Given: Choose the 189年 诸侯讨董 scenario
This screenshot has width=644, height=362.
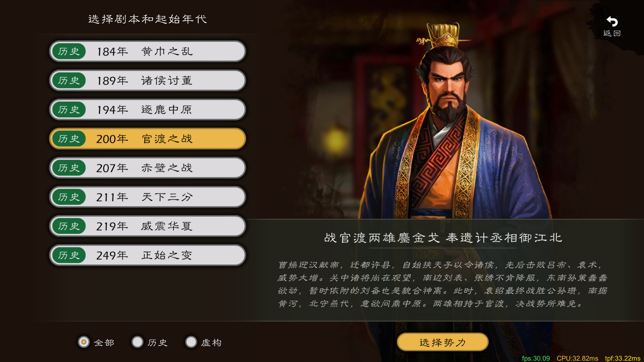Looking at the screenshot, I should pos(148,80).
